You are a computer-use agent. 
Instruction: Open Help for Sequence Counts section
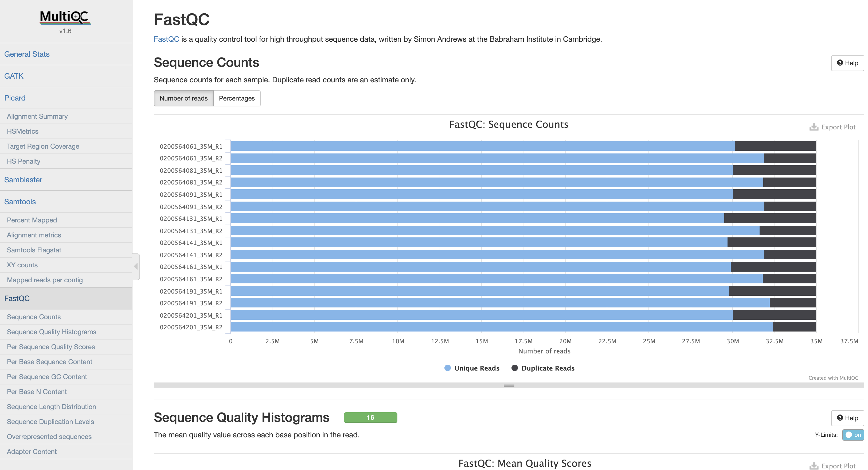click(847, 63)
